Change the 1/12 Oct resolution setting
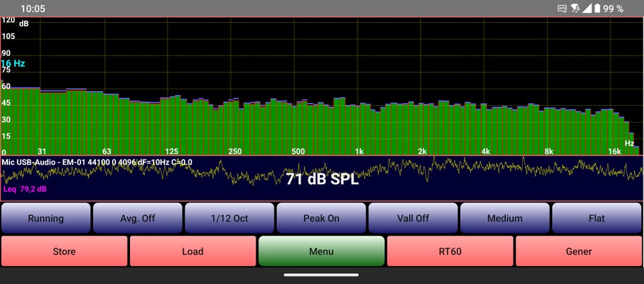Image resolution: width=644 pixels, height=284 pixels. coord(229,218)
